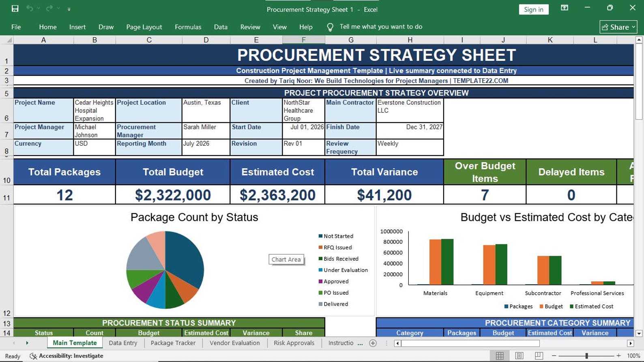Click the Undo arrow icon

[x=30, y=9]
